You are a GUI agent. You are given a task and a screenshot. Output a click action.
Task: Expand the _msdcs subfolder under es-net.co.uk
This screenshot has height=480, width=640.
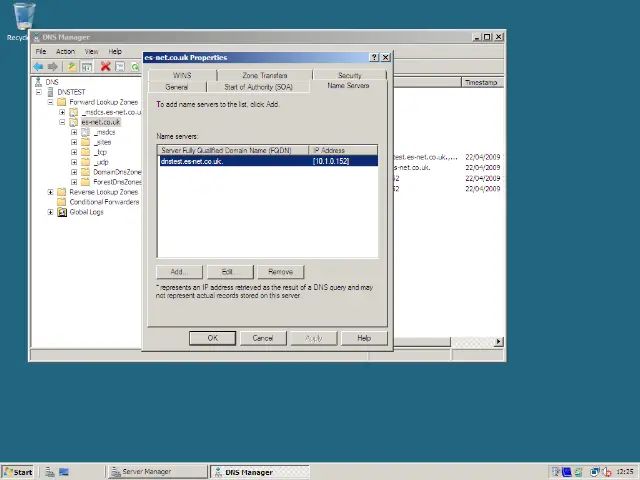coord(74,132)
